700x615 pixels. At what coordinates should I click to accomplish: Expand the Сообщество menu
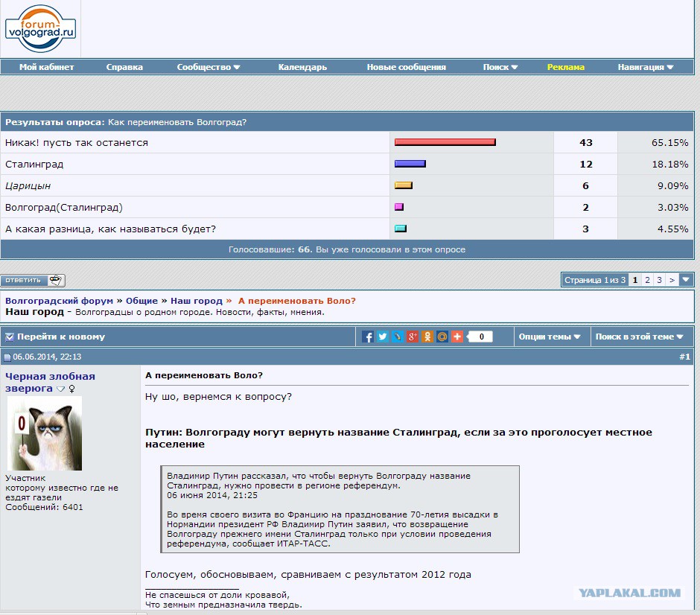point(209,68)
